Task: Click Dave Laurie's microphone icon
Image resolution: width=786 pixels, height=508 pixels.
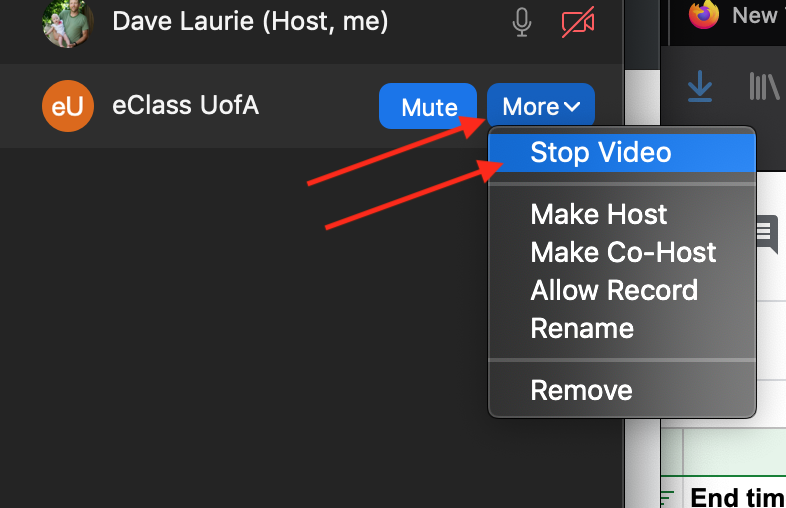Action: [522, 22]
